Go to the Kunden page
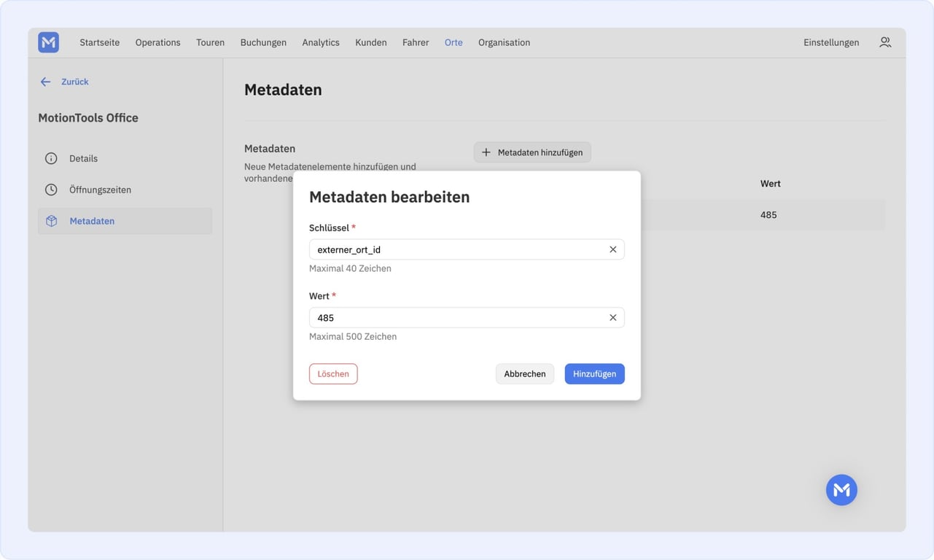Screen dimensions: 934x560 pos(371,42)
